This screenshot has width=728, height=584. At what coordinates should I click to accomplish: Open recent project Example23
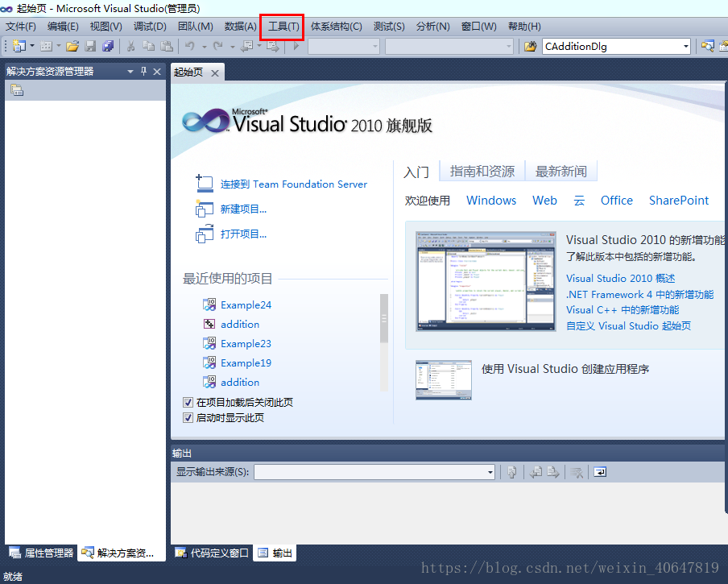(x=246, y=343)
